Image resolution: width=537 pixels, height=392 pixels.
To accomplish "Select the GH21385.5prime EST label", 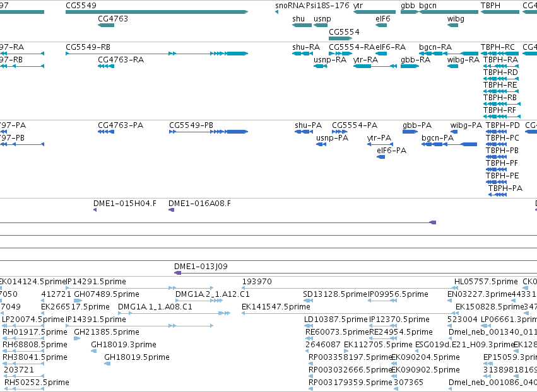I will pos(107,332).
